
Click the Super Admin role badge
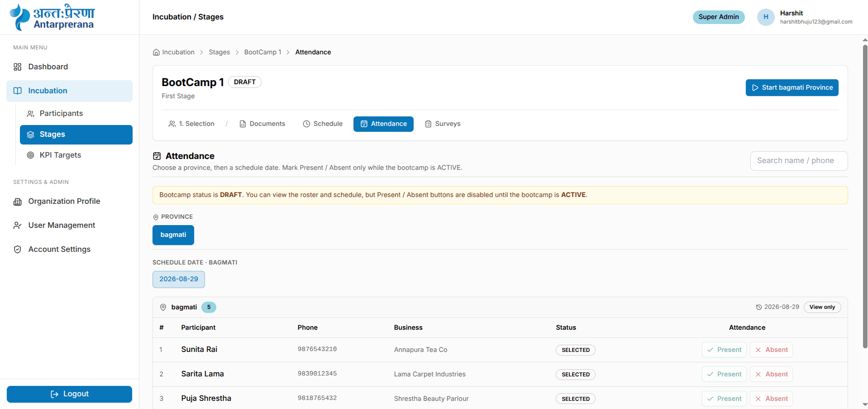point(719,17)
